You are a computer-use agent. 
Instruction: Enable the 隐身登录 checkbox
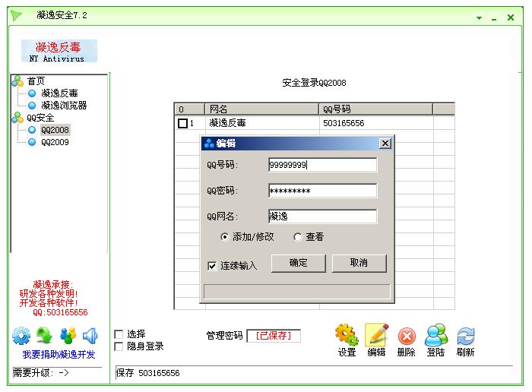(119, 346)
